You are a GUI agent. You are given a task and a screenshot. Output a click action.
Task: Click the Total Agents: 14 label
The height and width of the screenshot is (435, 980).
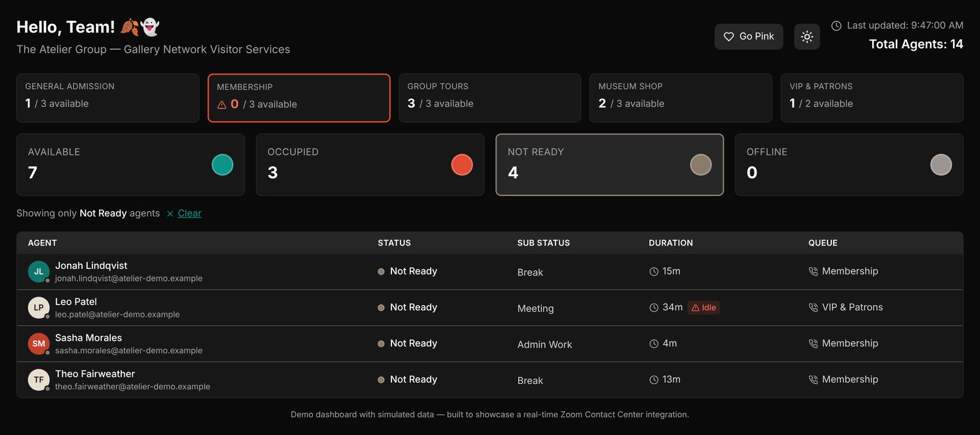[x=916, y=44]
